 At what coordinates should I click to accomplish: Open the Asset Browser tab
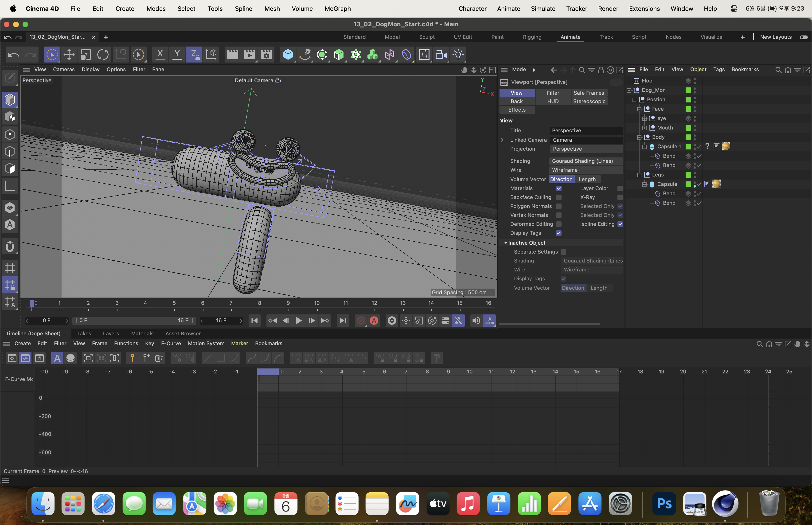(183, 333)
